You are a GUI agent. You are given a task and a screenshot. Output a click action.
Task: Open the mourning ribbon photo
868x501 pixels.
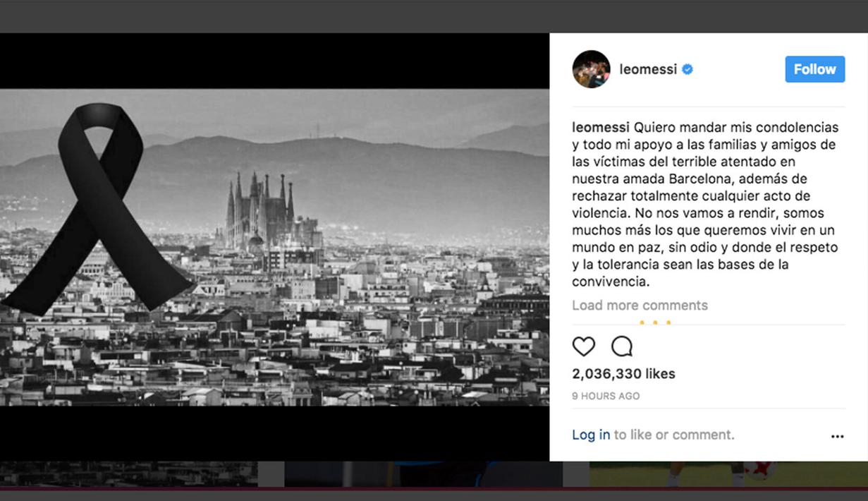(275, 247)
